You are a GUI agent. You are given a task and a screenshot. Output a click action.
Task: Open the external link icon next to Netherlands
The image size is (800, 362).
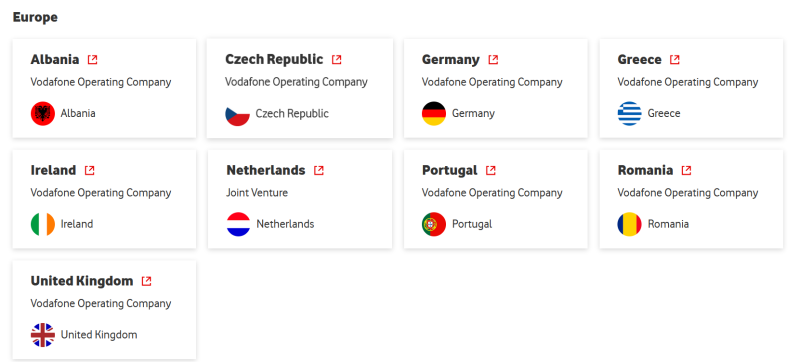[x=319, y=170]
